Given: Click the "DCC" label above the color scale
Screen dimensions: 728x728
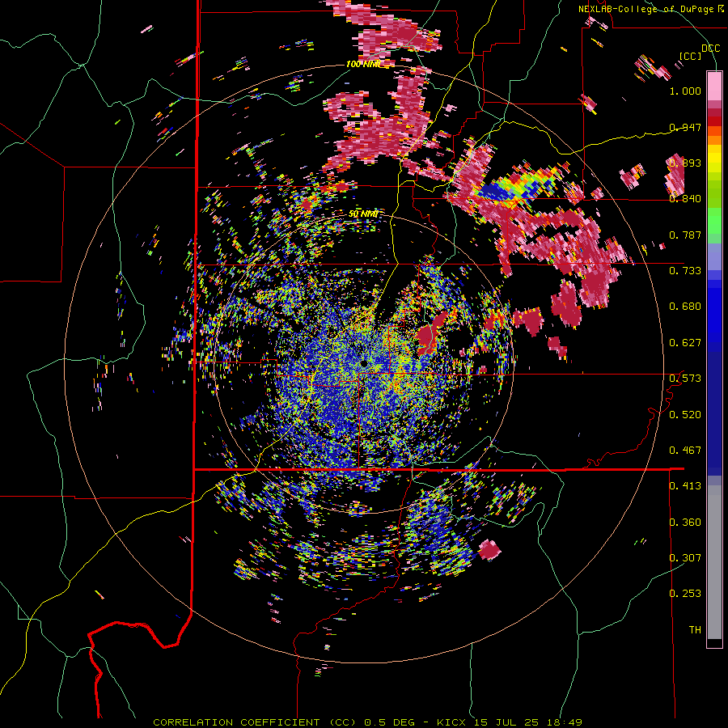Looking at the screenshot, I should pyautogui.click(x=710, y=49).
